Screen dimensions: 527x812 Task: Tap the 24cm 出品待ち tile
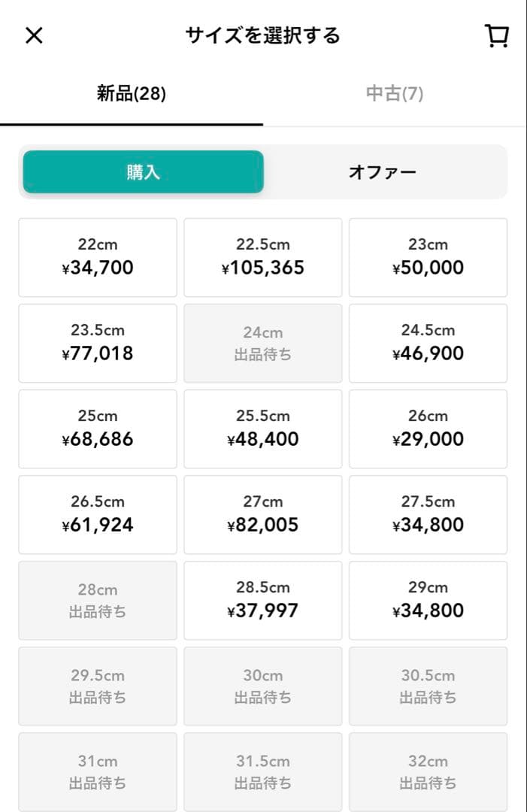click(x=263, y=344)
